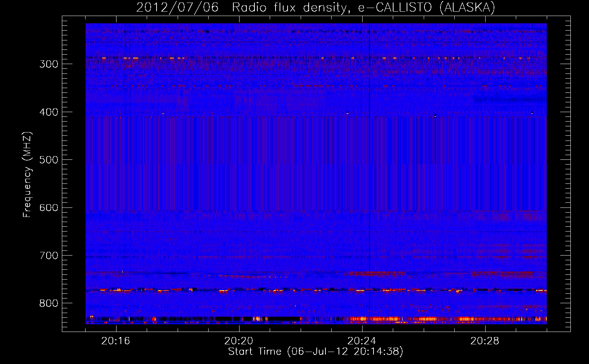Image resolution: width=589 pixels, height=364 pixels.
Task: Click the 20:16 time tick label
Action: click(116, 341)
